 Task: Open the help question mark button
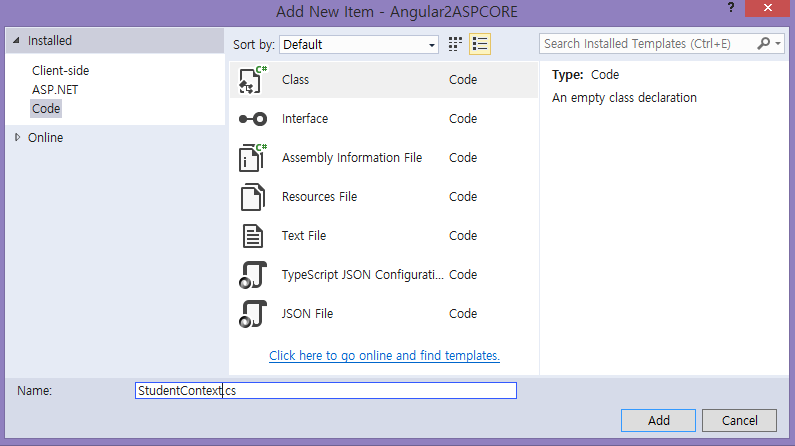pos(731,8)
